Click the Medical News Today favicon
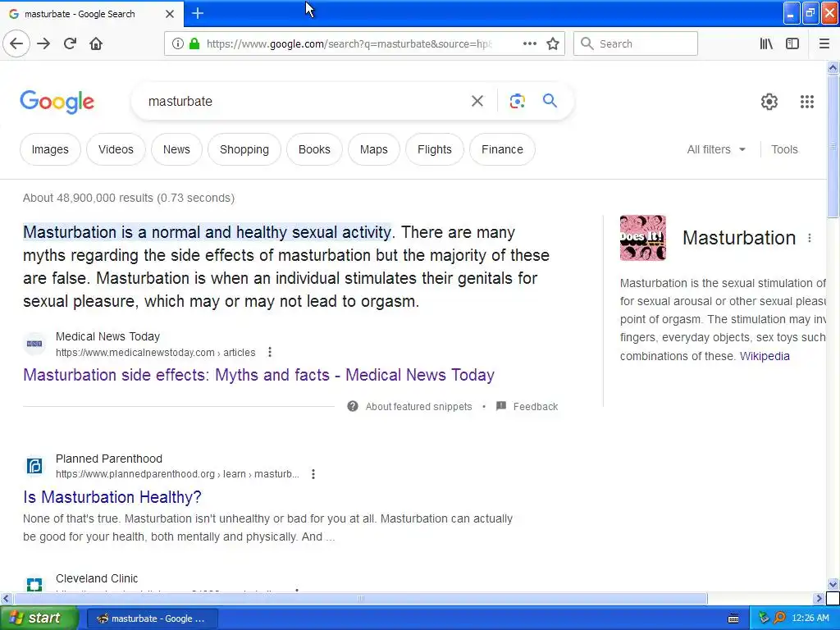 [x=34, y=344]
